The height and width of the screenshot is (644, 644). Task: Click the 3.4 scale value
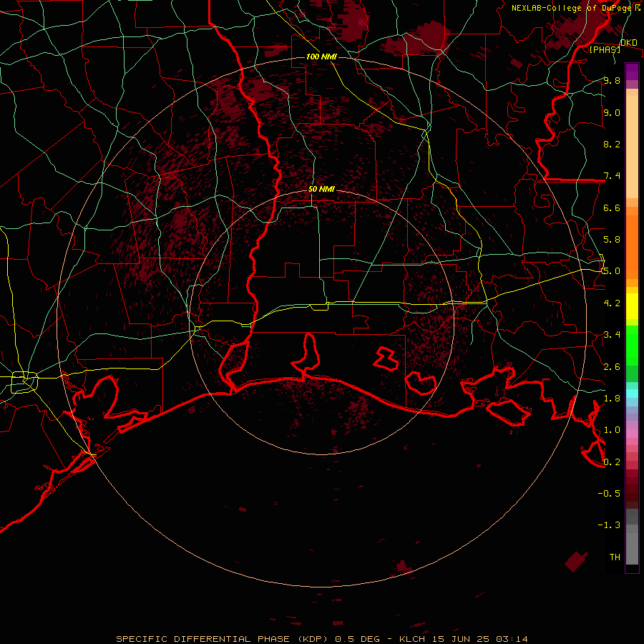[x=612, y=335]
